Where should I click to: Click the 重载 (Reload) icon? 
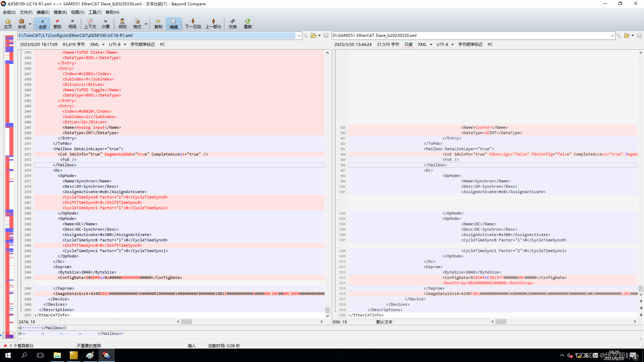point(248,24)
